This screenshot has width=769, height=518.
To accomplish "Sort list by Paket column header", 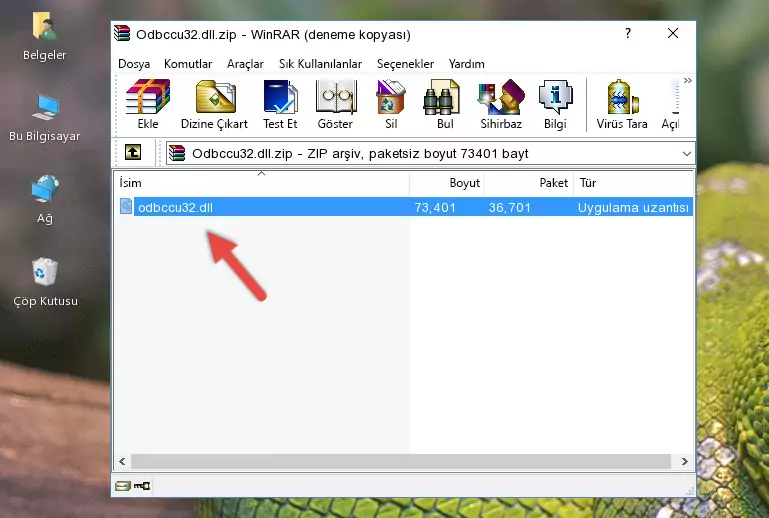I will [529, 183].
